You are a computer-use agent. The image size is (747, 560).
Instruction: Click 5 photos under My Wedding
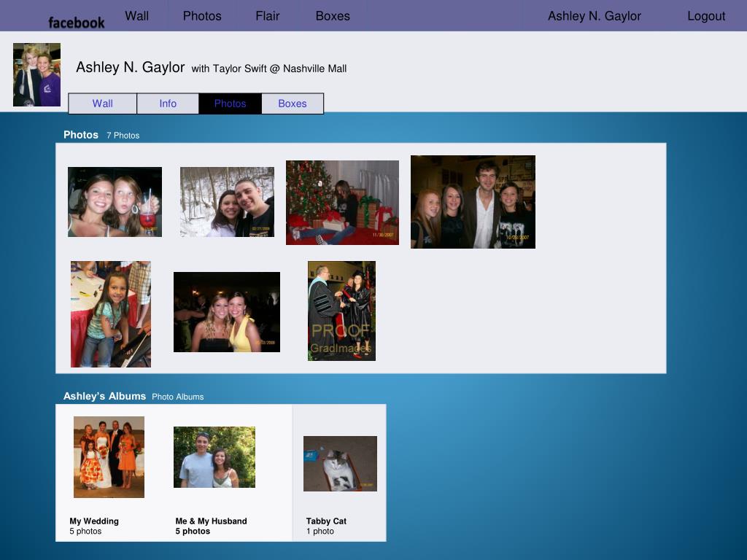coord(86,531)
